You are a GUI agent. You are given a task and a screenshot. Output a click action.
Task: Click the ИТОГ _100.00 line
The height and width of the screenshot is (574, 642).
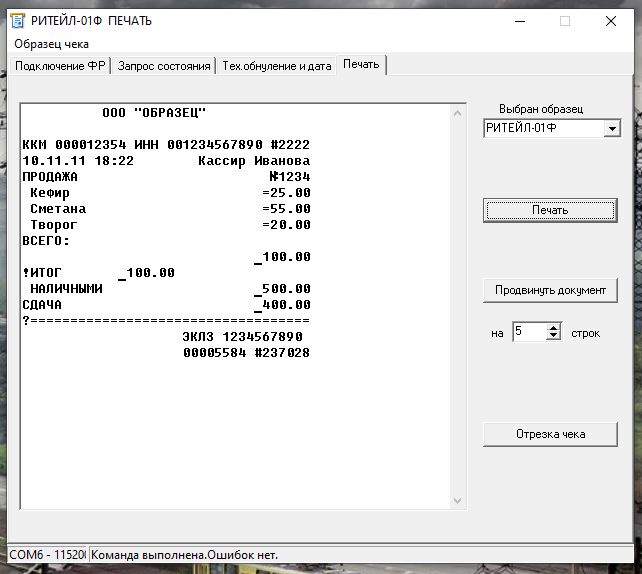tap(99, 273)
